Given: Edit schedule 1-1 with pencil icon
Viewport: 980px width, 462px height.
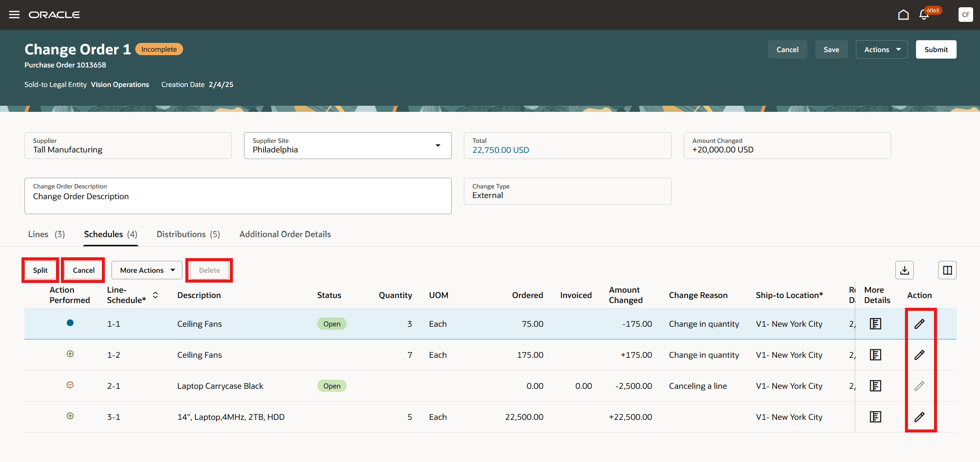Looking at the screenshot, I should tap(919, 324).
